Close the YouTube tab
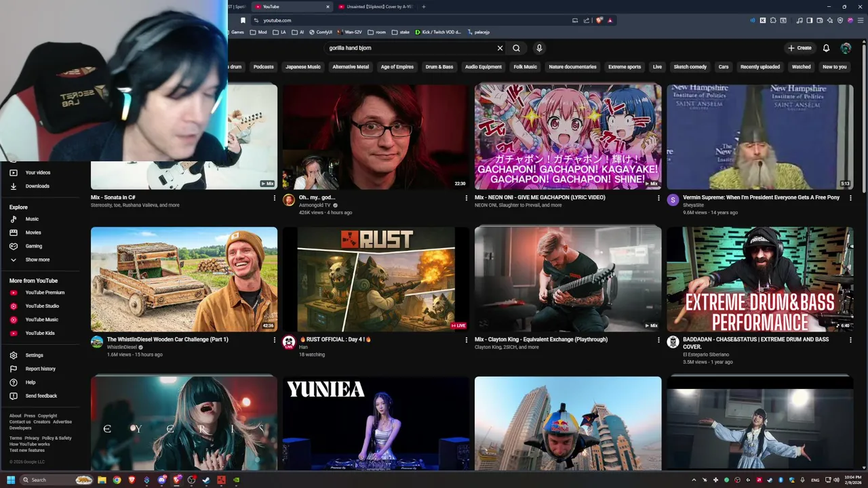Screen dimensions: 868x488 click(x=328, y=7)
